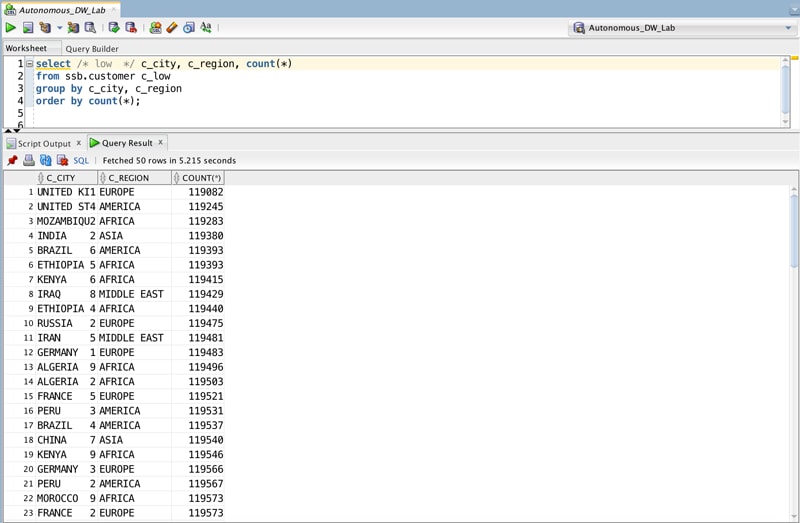
Task: Click the SQL link in result toolbar
Action: pos(81,160)
